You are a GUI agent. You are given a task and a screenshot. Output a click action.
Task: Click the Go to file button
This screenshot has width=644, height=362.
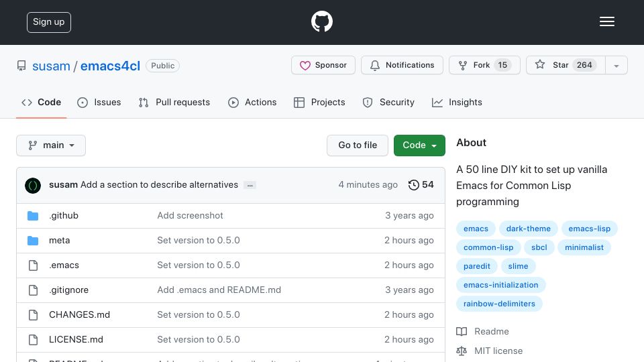(358, 145)
